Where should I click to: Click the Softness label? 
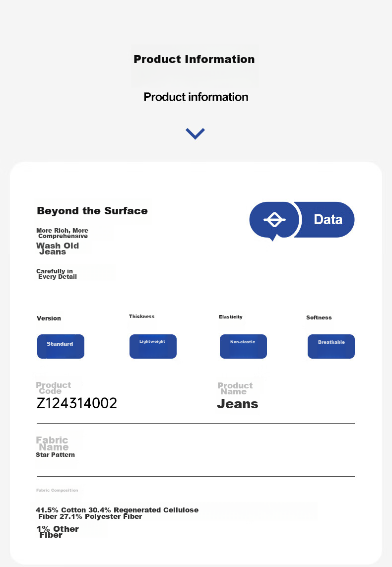(319, 317)
